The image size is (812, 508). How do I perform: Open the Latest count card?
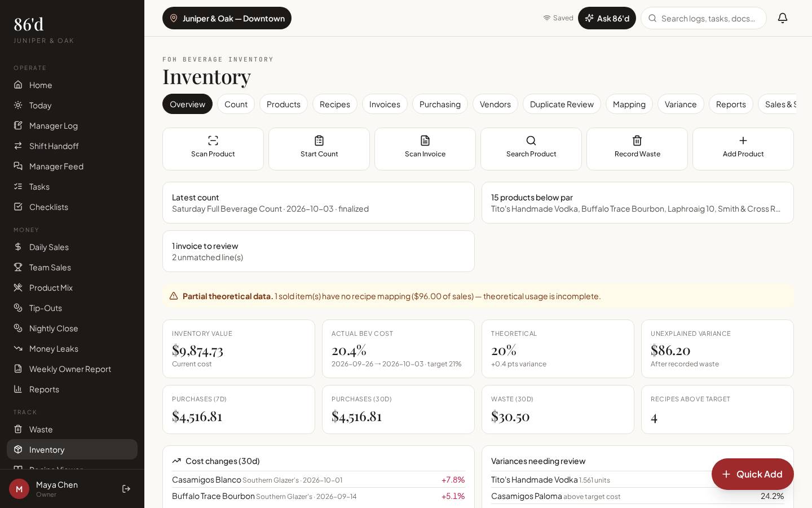319,203
